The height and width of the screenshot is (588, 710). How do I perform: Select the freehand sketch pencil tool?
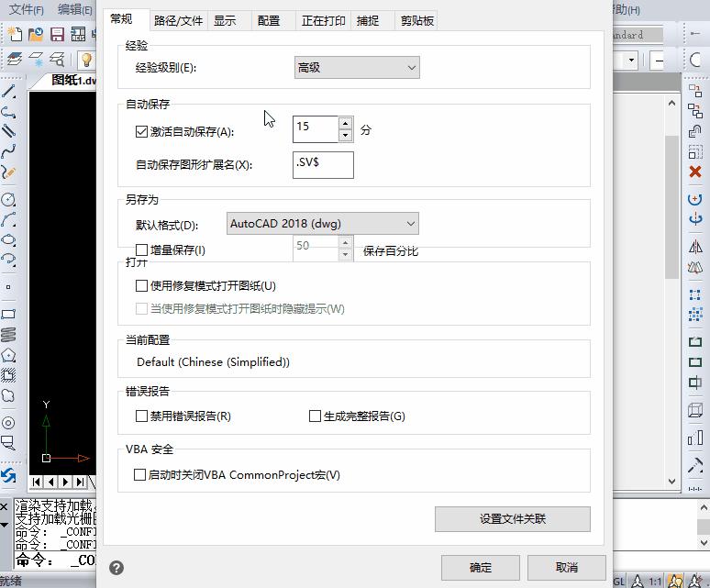8,172
